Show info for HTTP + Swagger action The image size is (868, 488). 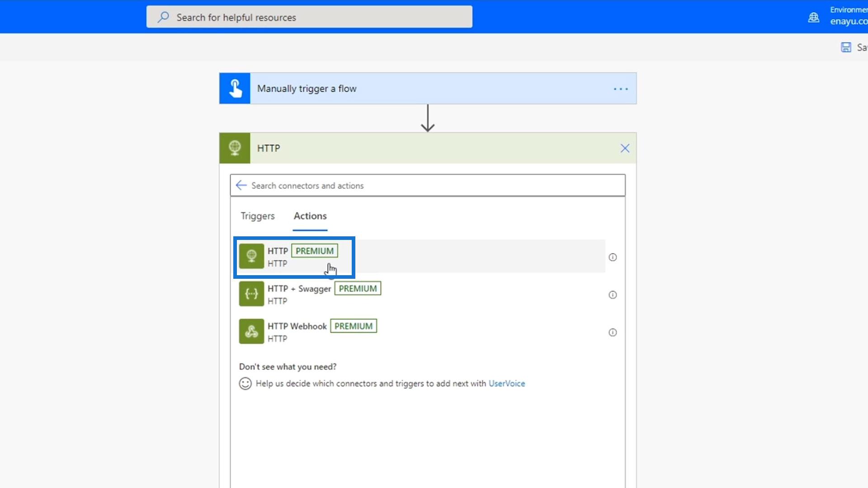613,295
